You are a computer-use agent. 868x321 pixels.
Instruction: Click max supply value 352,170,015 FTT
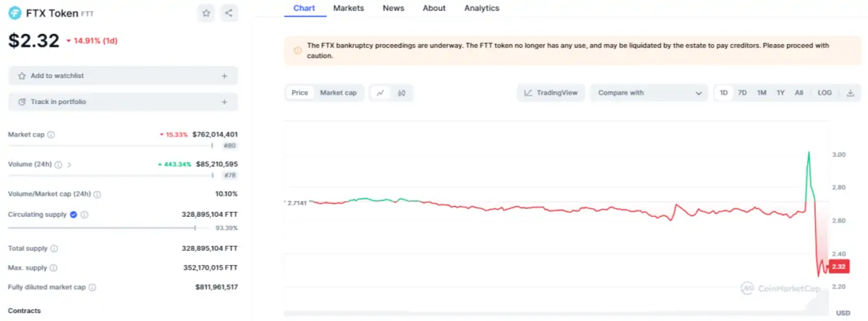pos(210,268)
